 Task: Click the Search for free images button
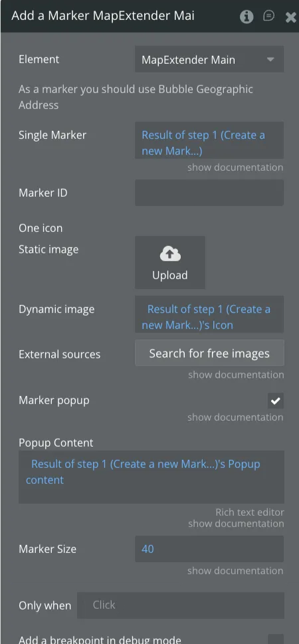pos(209,353)
